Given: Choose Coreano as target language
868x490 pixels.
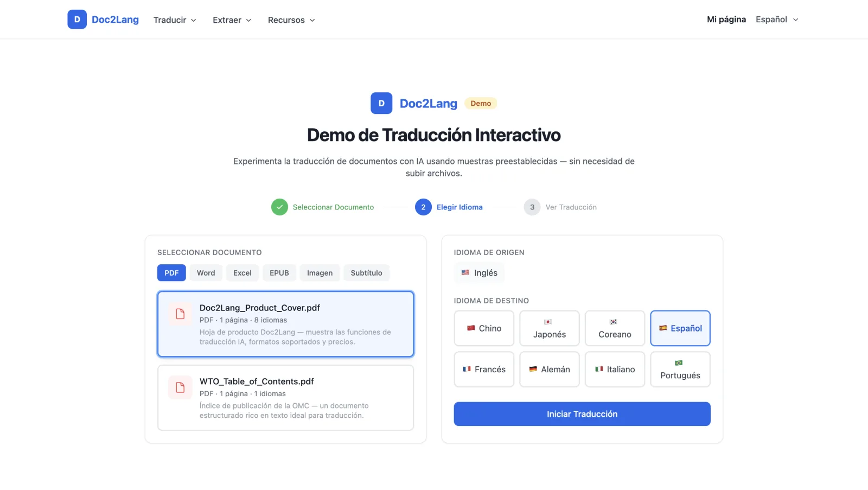Looking at the screenshot, I should [615, 328].
